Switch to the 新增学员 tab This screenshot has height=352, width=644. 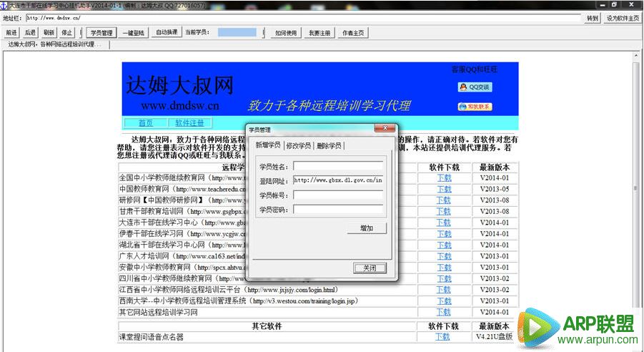coord(268,145)
